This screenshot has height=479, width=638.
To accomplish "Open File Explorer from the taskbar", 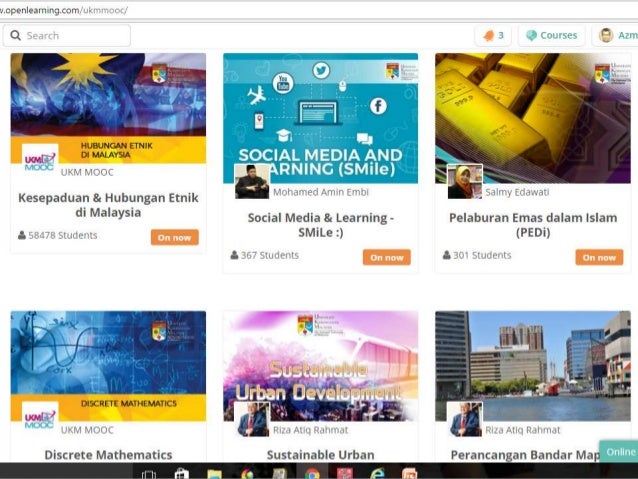I will click(214, 474).
